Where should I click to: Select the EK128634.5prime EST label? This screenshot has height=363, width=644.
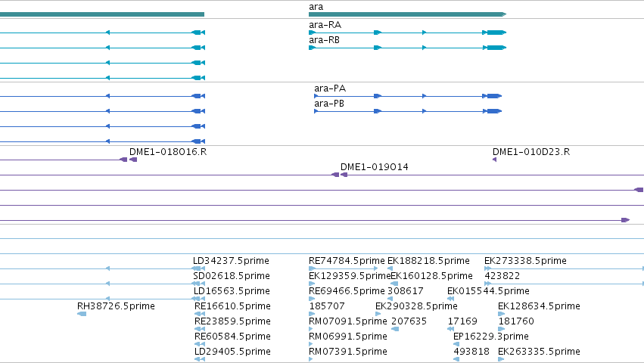tap(539, 306)
